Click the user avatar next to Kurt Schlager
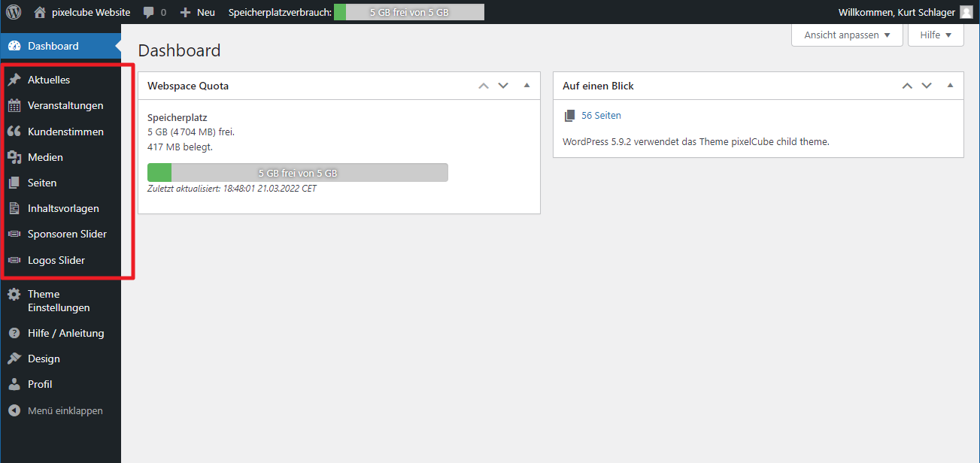This screenshot has width=980, height=463. point(966,12)
